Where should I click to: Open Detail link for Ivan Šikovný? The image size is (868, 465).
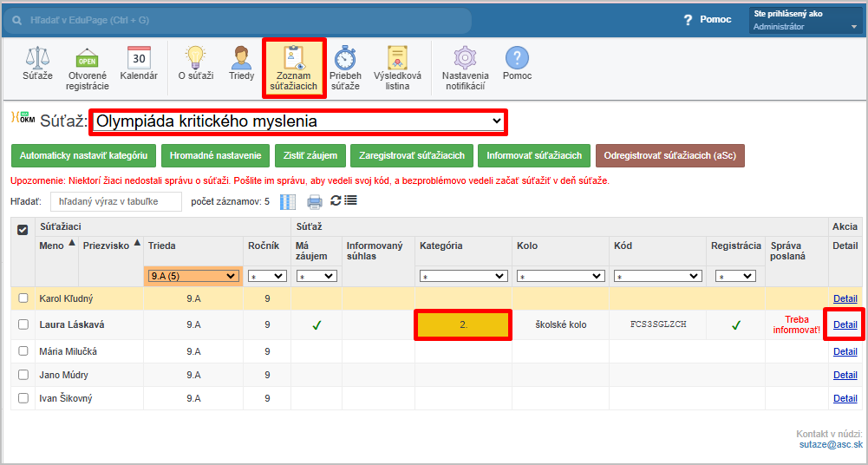coord(845,398)
